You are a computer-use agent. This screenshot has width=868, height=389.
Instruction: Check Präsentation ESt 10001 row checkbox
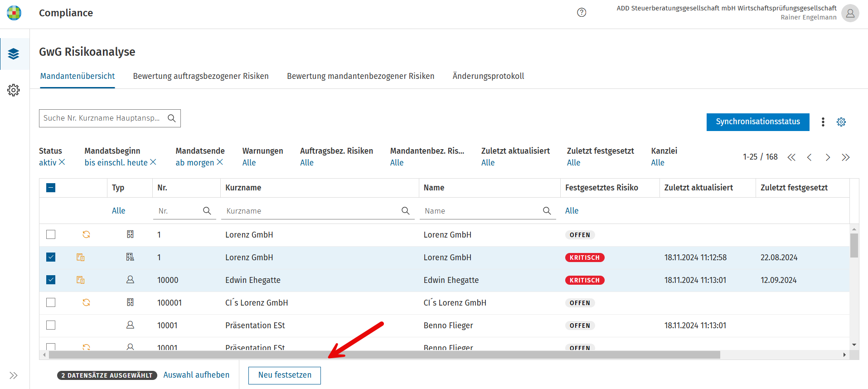coord(51,325)
